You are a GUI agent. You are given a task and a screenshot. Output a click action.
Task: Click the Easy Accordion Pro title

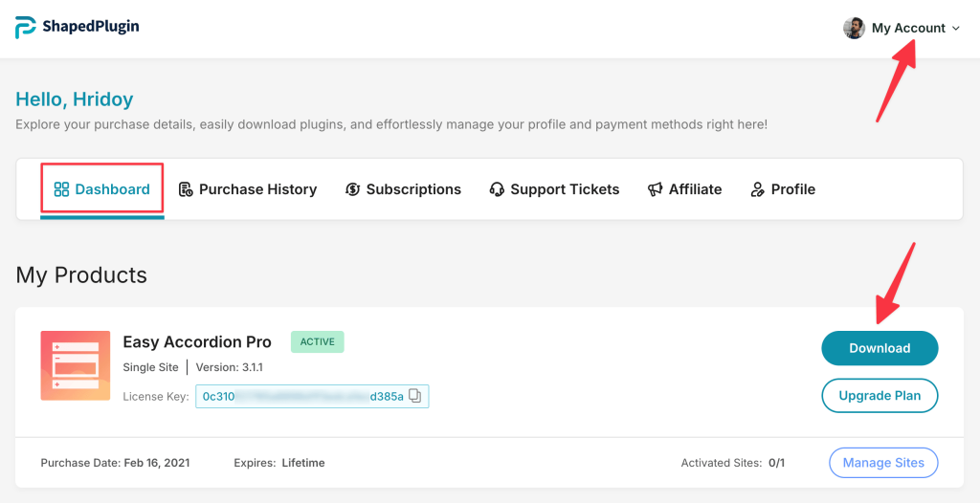click(x=197, y=342)
